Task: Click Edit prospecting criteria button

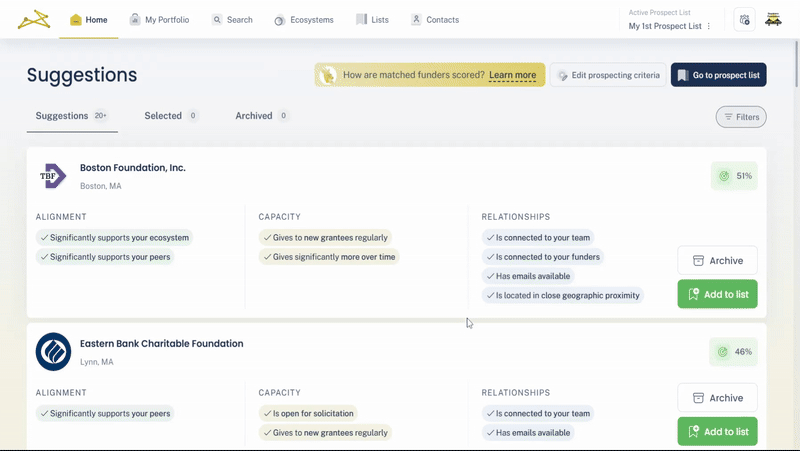Action: (x=608, y=75)
